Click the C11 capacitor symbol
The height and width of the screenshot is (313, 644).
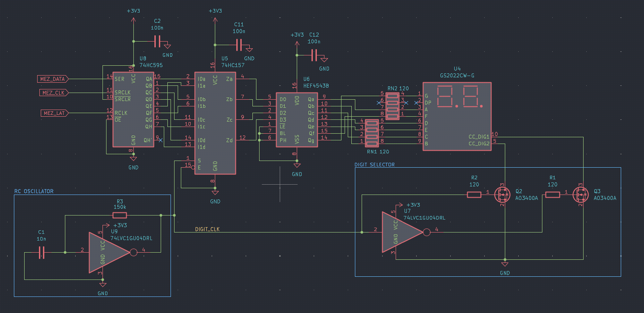coord(239,45)
